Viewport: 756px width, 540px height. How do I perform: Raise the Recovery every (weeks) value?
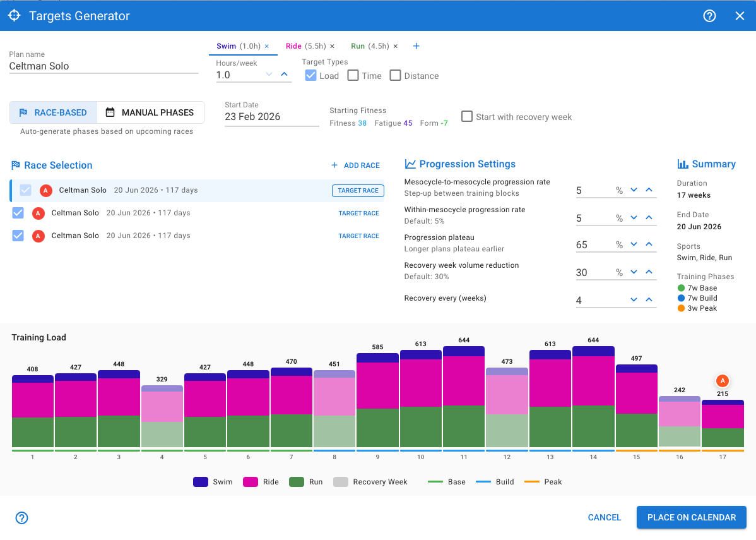click(649, 300)
